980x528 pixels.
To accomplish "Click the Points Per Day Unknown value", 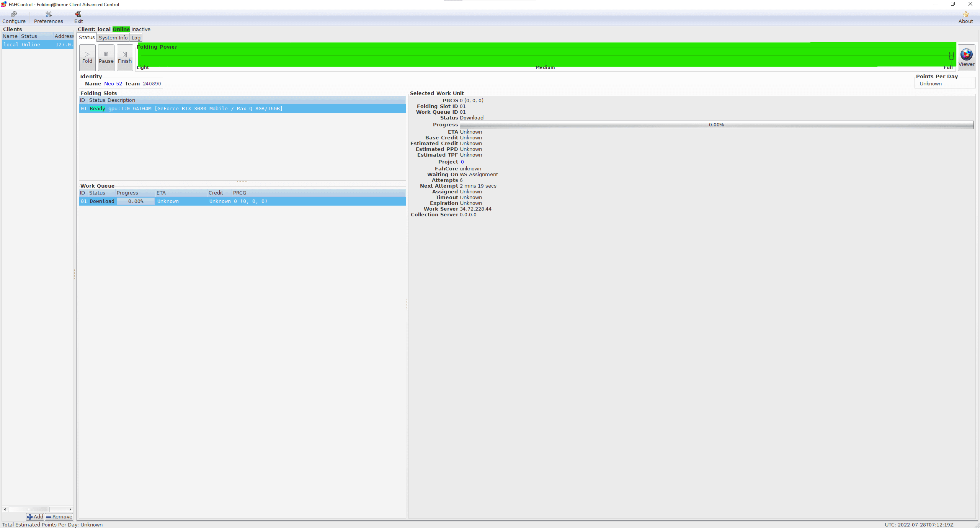I will tap(931, 83).
